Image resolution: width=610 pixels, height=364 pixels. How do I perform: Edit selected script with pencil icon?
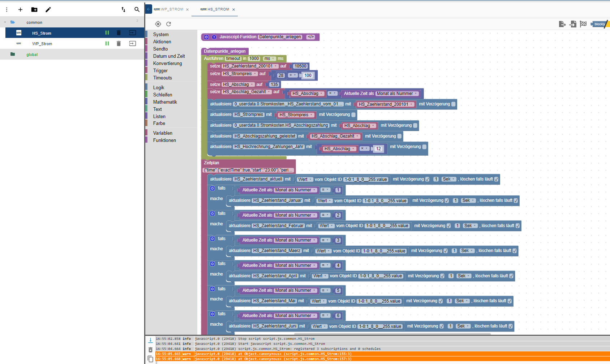point(48,10)
